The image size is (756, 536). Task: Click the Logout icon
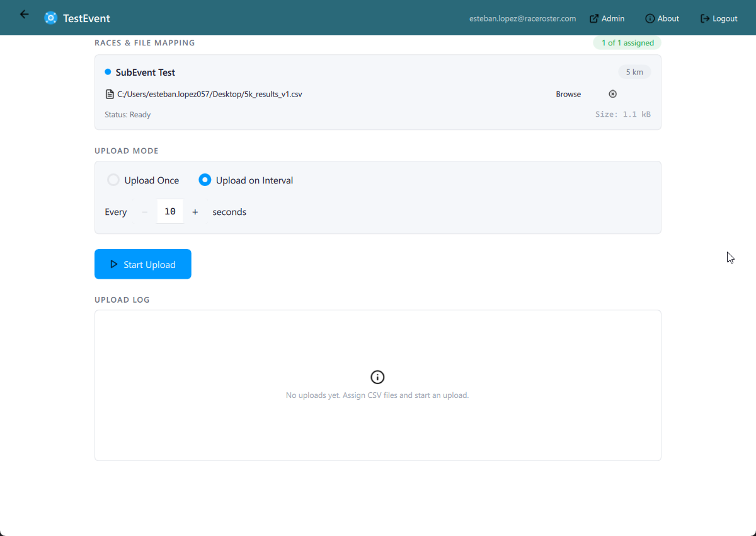click(705, 19)
